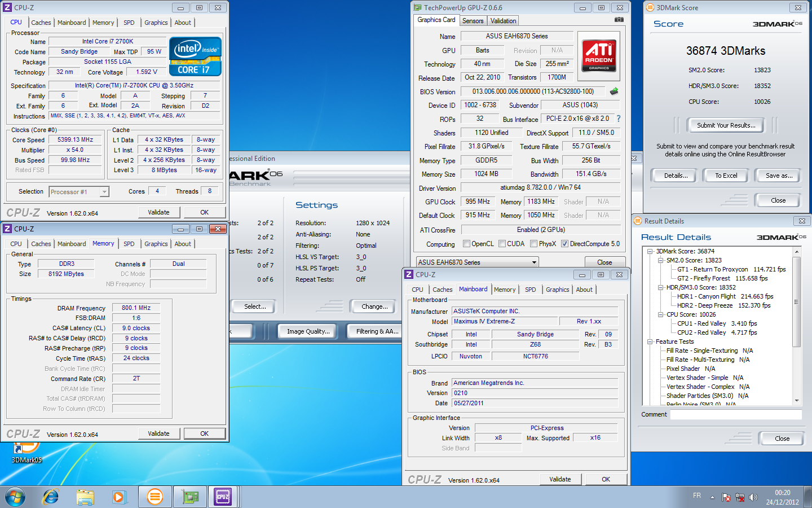Enable the OpenCL checkbox
Image resolution: width=812 pixels, height=508 pixels.
[466, 244]
